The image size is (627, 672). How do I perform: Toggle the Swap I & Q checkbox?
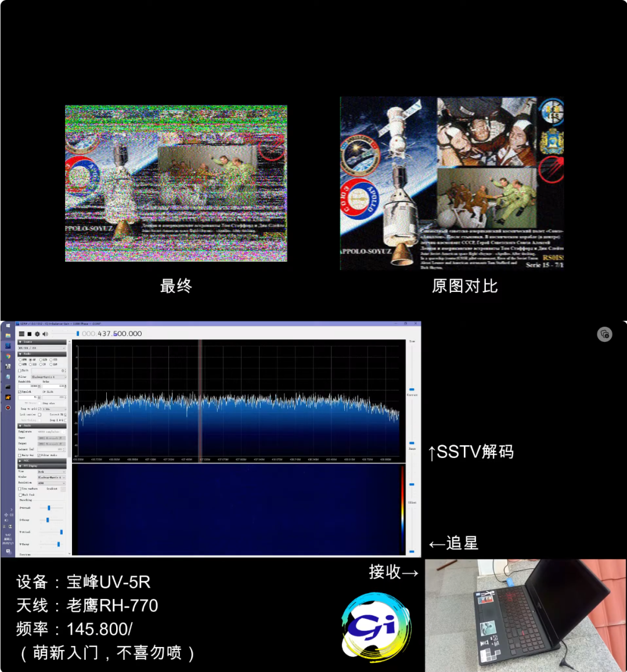[x=66, y=420]
